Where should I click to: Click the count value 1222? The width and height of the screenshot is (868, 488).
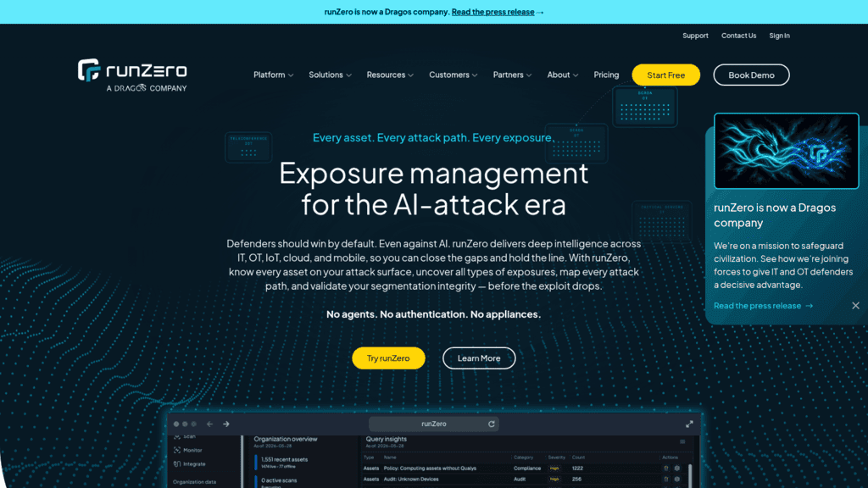click(x=577, y=468)
